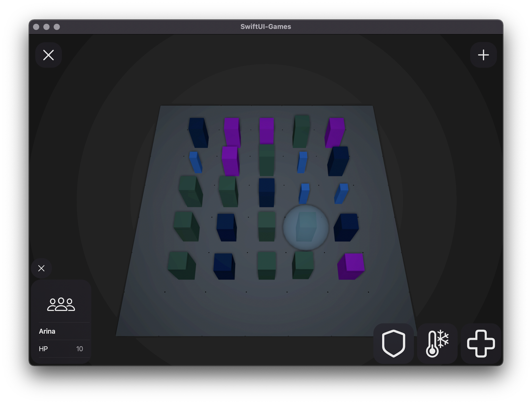The height and width of the screenshot is (404, 532).
Task: Click the small blue cube in second row left
Action: coord(196,162)
